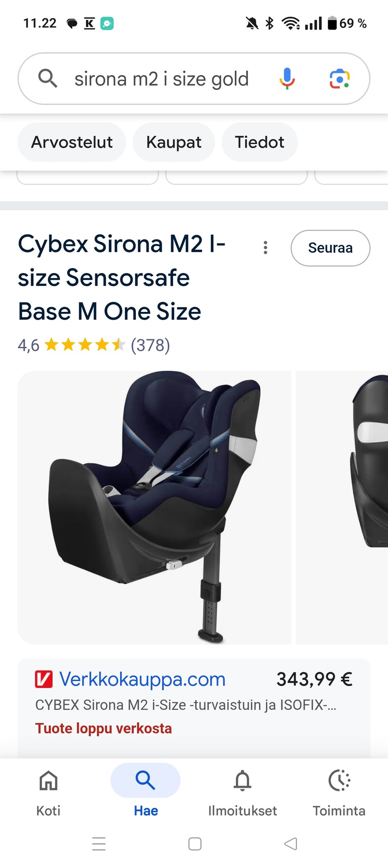Open Google Lens camera search
Screen dimensions: 388x868
pyautogui.click(x=339, y=78)
